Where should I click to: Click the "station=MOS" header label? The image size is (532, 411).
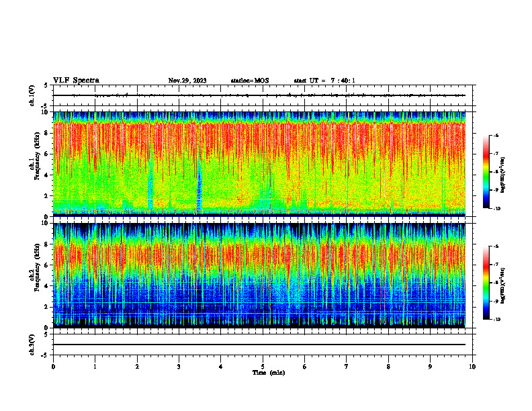(250, 81)
